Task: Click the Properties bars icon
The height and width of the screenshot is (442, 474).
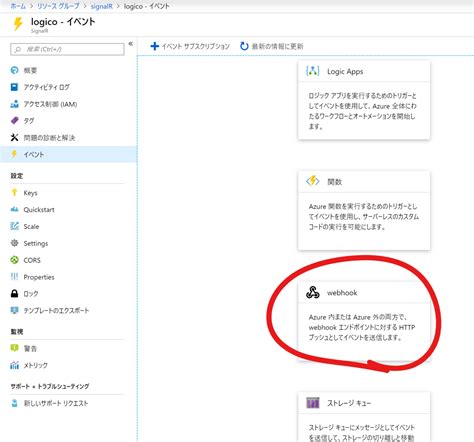Action: [x=14, y=277]
